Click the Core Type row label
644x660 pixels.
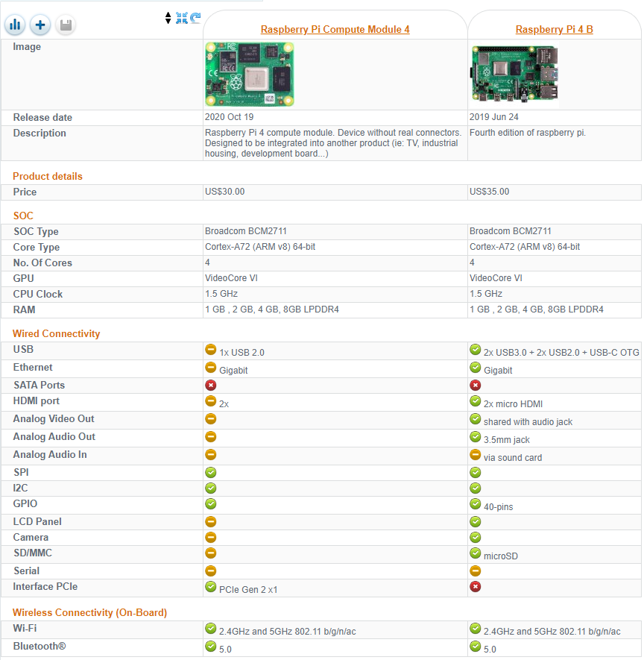[x=37, y=247]
